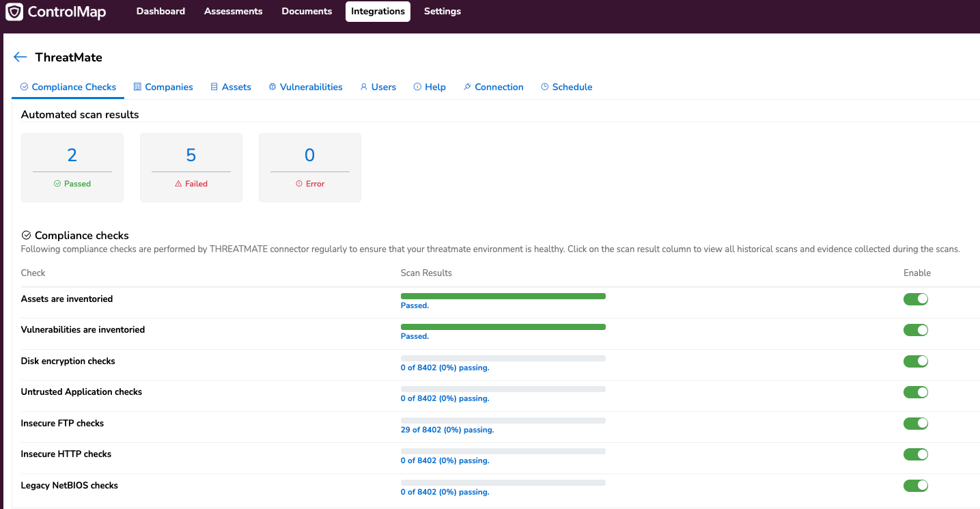Open Legacy NetBIOS 0 of 8402 result
This screenshot has width=980, height=509.
[x=445, y=492]
